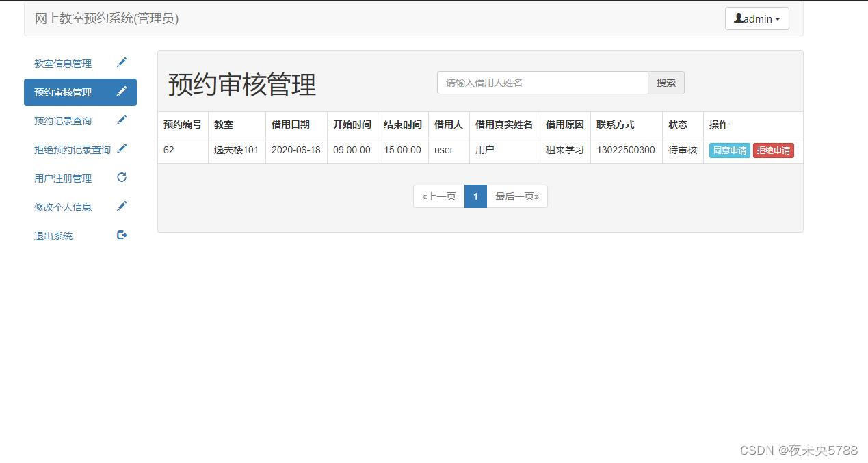Click 联系方式 column header

(x=626, y=124)
